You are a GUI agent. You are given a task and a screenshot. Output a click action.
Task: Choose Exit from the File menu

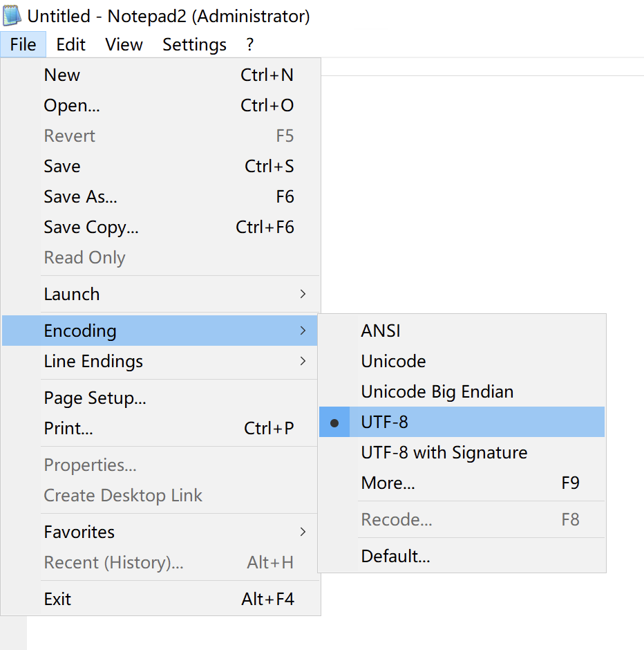160,599
